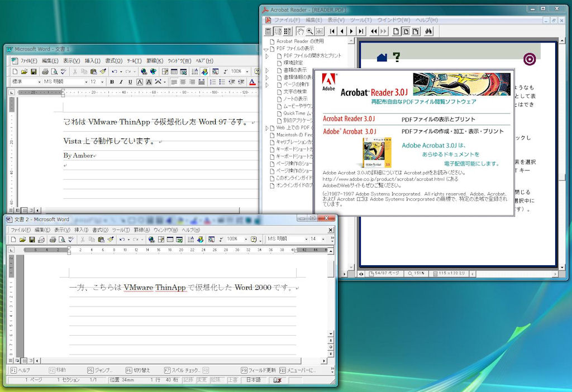
Task: Open zoom 100% dropdown in Word 2000 toolbar
Action: tap(246, 239)
